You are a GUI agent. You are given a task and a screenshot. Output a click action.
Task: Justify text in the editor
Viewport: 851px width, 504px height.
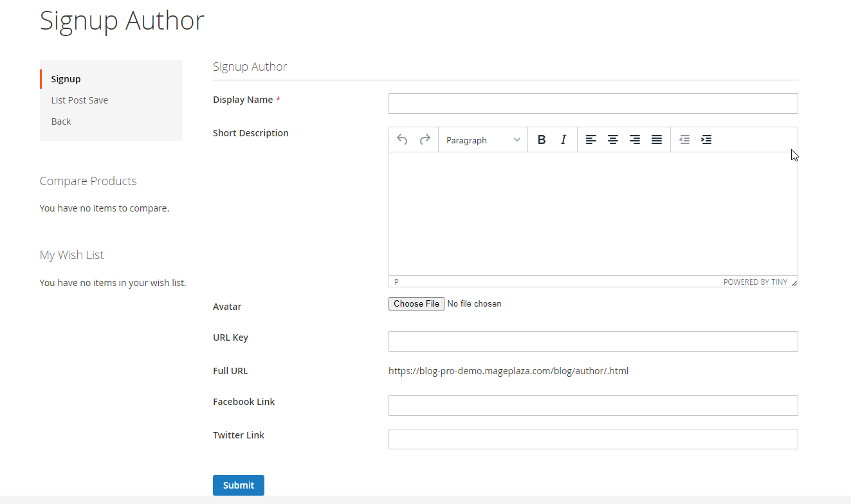click(x=657, y=139)
